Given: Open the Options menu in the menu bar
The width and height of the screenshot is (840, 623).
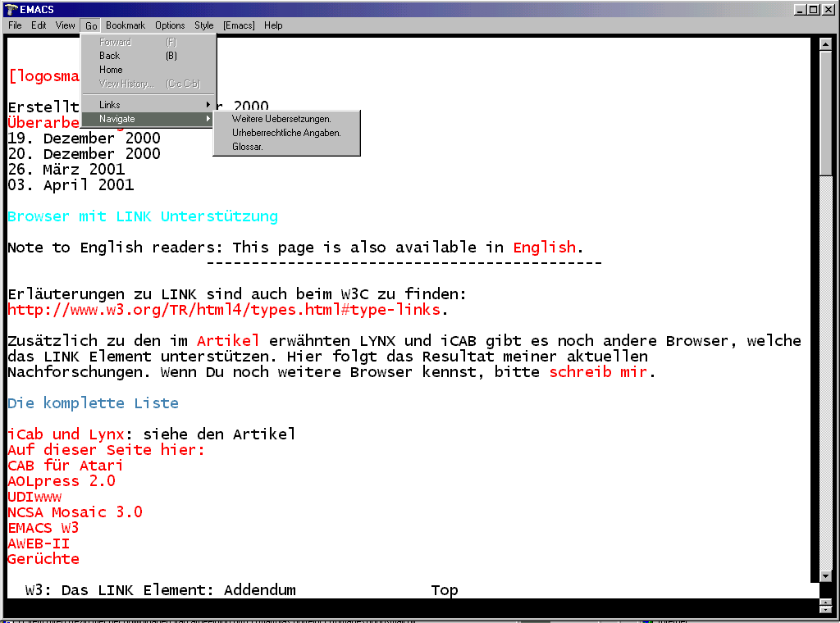Looking at the screenshot, I should pyautogui.click(x=170, y=25).
